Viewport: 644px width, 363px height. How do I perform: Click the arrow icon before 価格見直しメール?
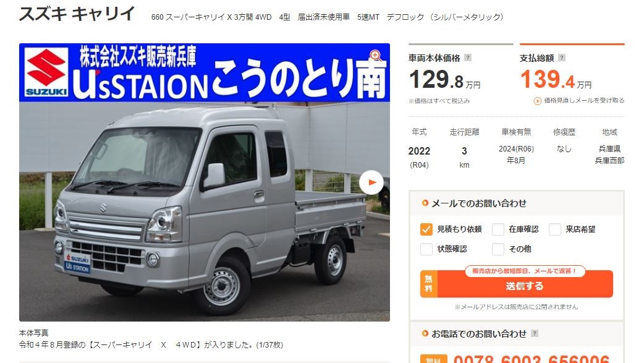pyautogui.click(x=537, y=101)
